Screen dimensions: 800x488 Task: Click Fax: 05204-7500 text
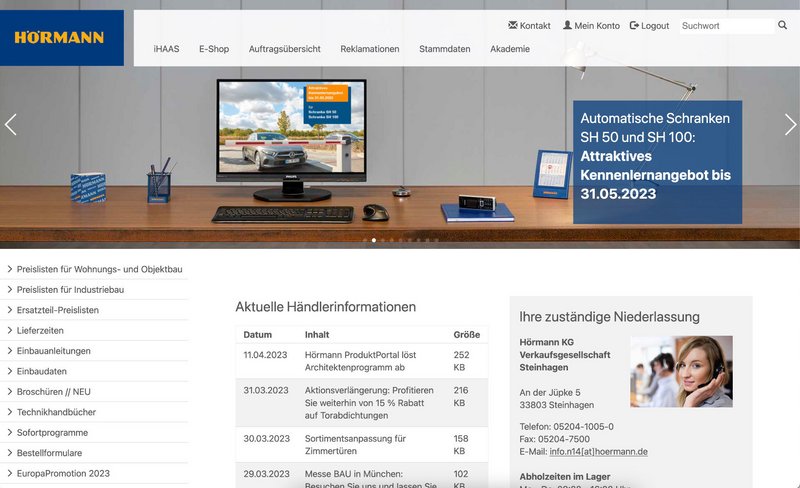(555, 439)
